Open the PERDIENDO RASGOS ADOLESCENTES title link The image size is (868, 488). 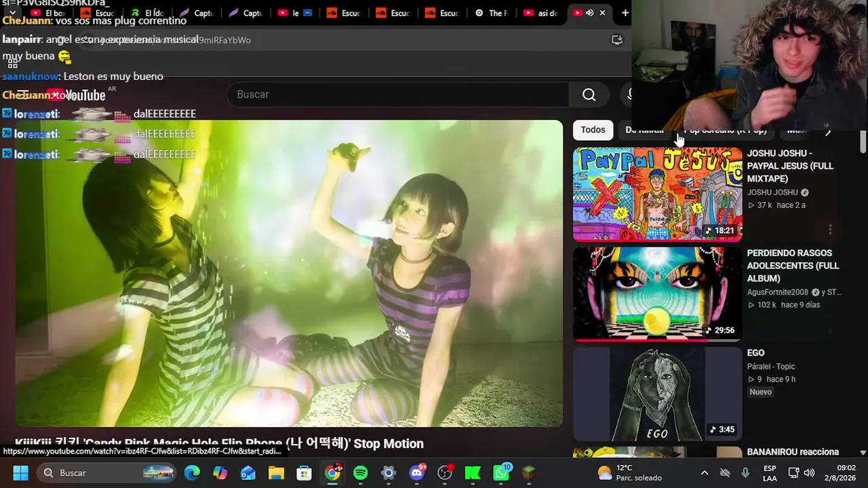pyautogui.click(x=793, y=266)
